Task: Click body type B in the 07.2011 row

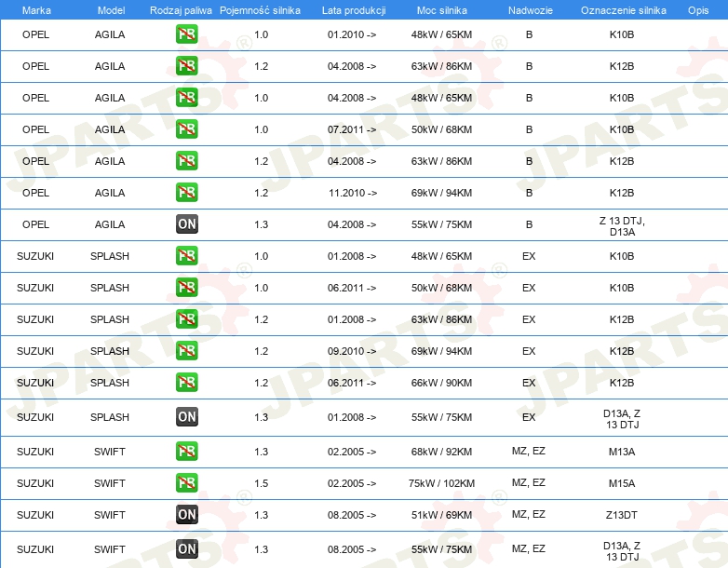Action: coord(529,129)
